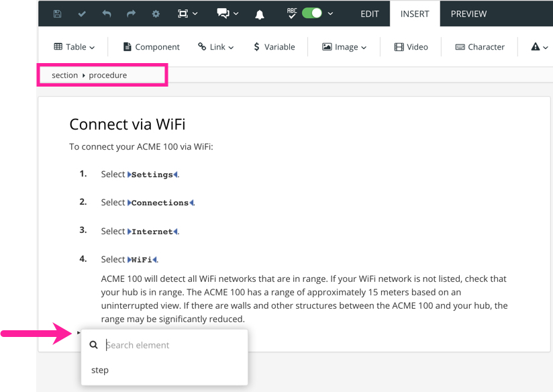This screenshot has height=392, width=553.
Task: Open the Link menu
Action: (215, 46)
